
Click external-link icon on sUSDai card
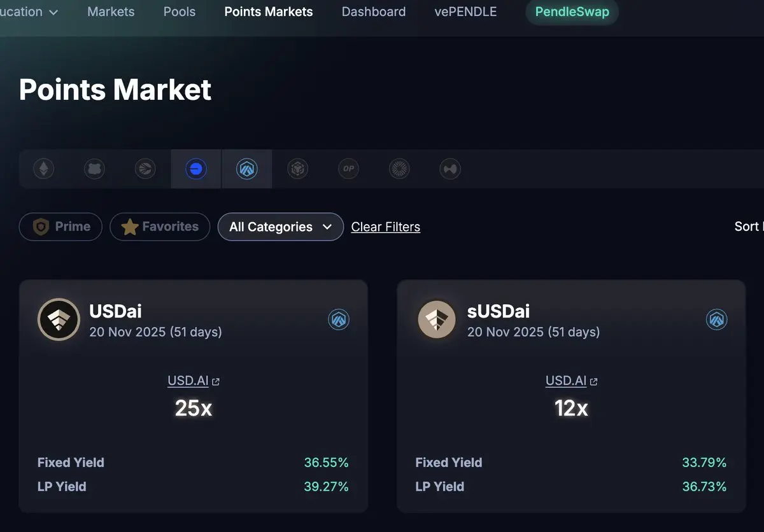tap(594, 382)
